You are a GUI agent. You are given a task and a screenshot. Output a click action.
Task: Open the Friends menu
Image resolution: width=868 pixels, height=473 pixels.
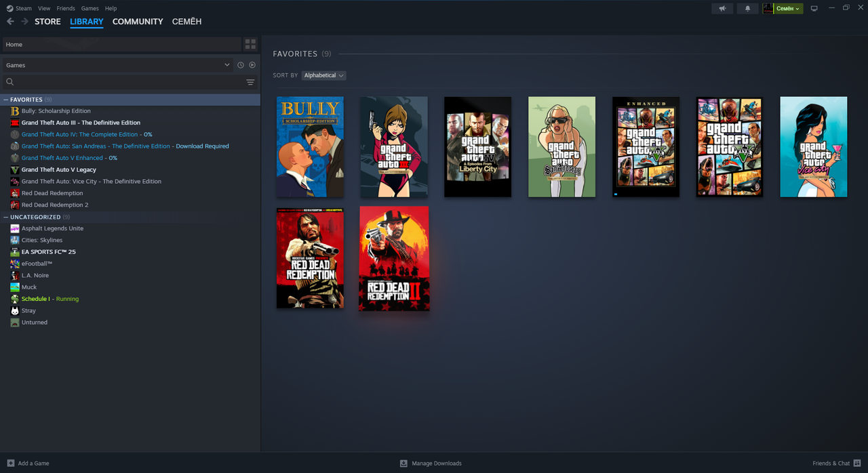tap(66, 8)
